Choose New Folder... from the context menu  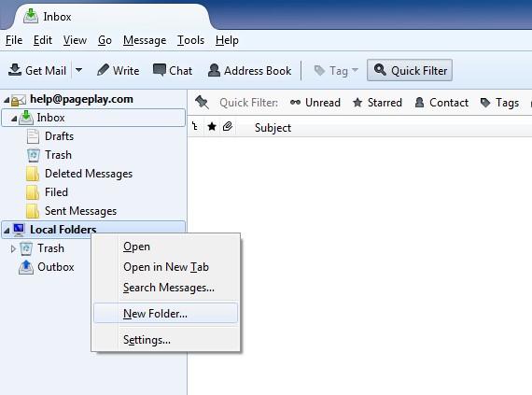pos(165,313)
